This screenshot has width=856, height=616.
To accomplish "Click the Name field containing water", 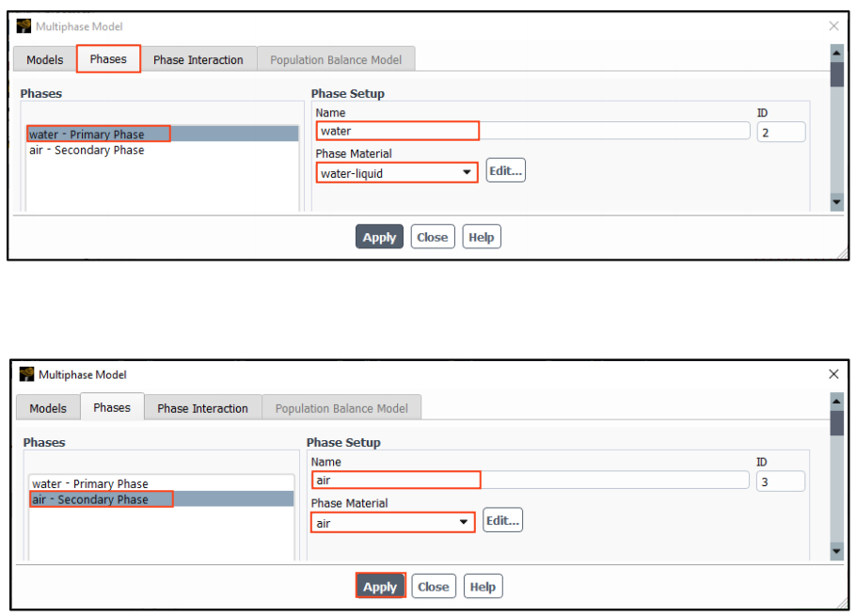I will tap(398, 131).
